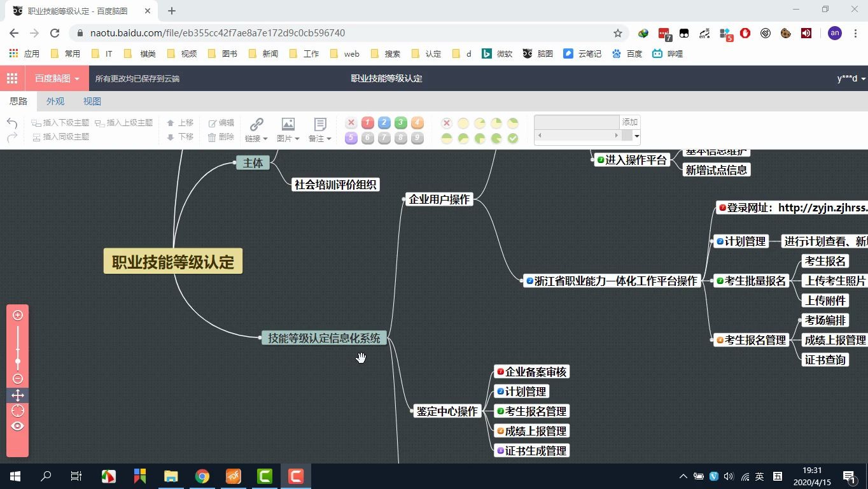Select node 证书生成管理

(x=531, y=451)
